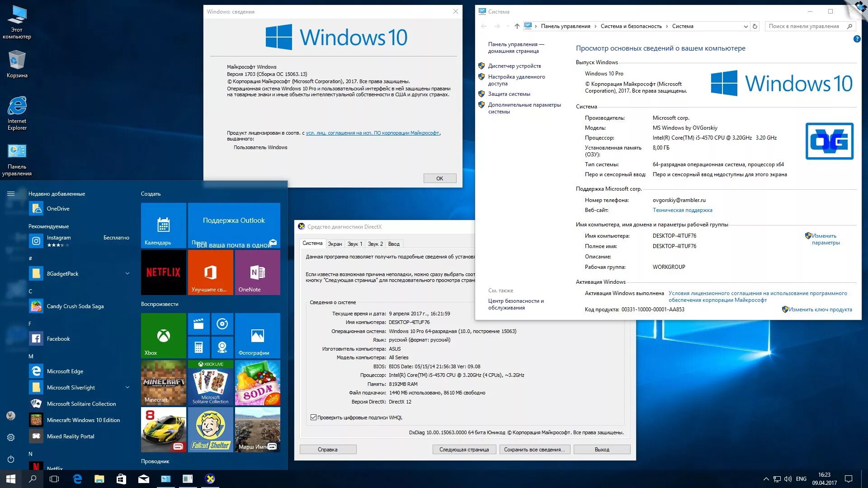Open File Explorer from taskbar
The image size is (868, 488).
[99, 479]
